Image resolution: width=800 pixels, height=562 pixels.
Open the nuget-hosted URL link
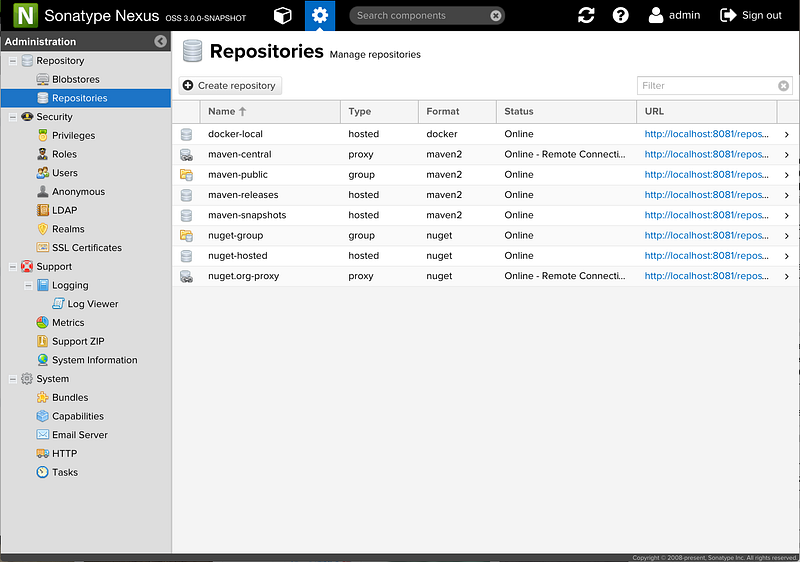click(x=707, y=256)
